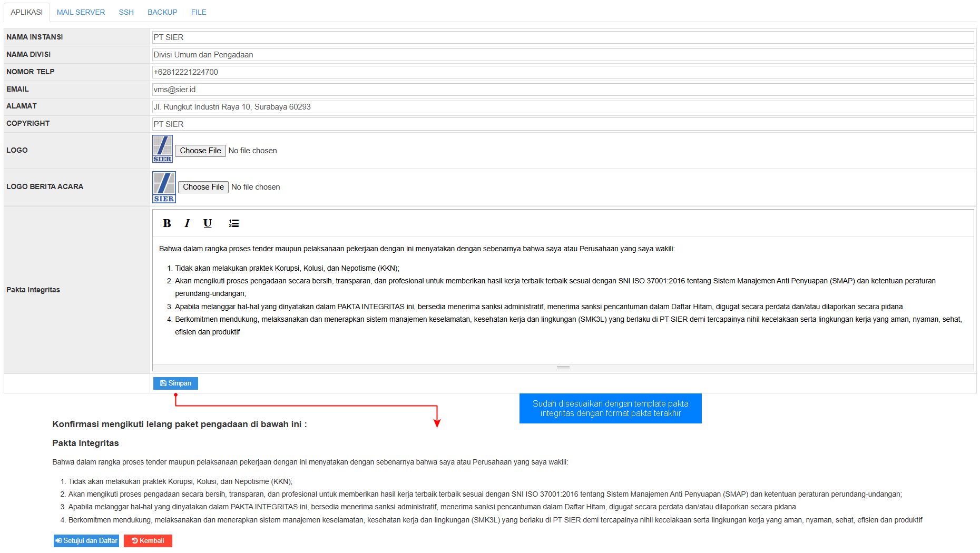
Task: Click the SIER logo thumbnail in LOGO row
Action: coord(162,149)
